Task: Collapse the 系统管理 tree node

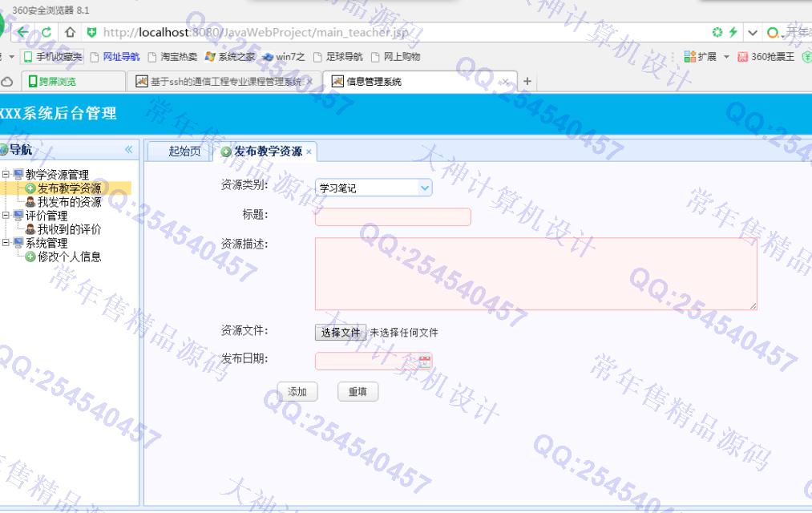Action: [x=6, y=242]
